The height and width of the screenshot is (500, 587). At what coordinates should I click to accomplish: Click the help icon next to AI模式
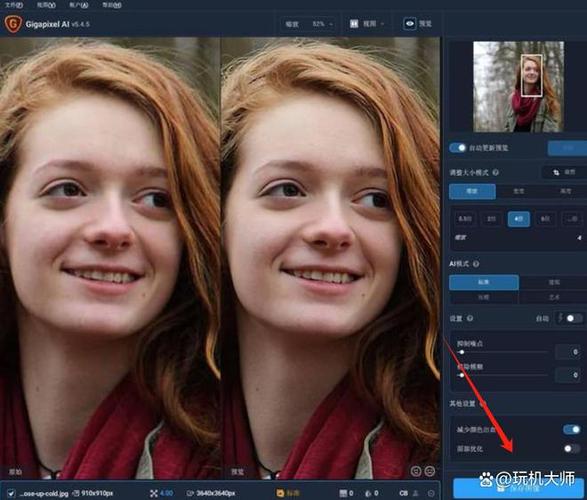click(x=476, y=264)
